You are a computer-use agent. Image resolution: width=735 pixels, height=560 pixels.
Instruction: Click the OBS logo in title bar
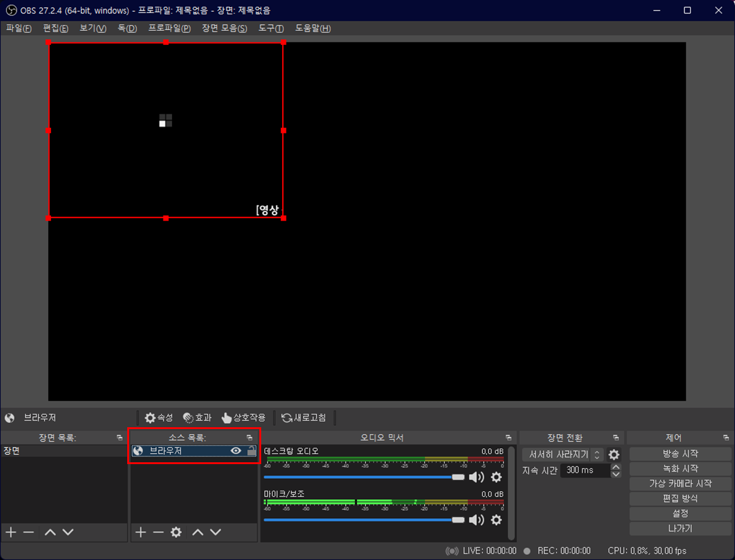click(x=11, y=10)
